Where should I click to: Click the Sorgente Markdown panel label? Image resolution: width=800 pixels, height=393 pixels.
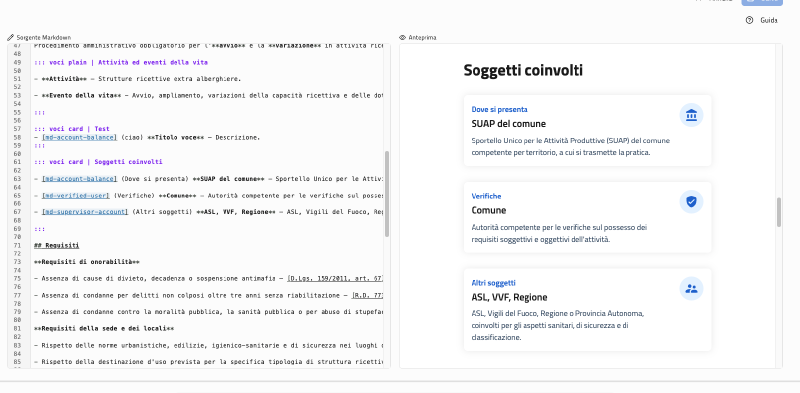(43, 38)
